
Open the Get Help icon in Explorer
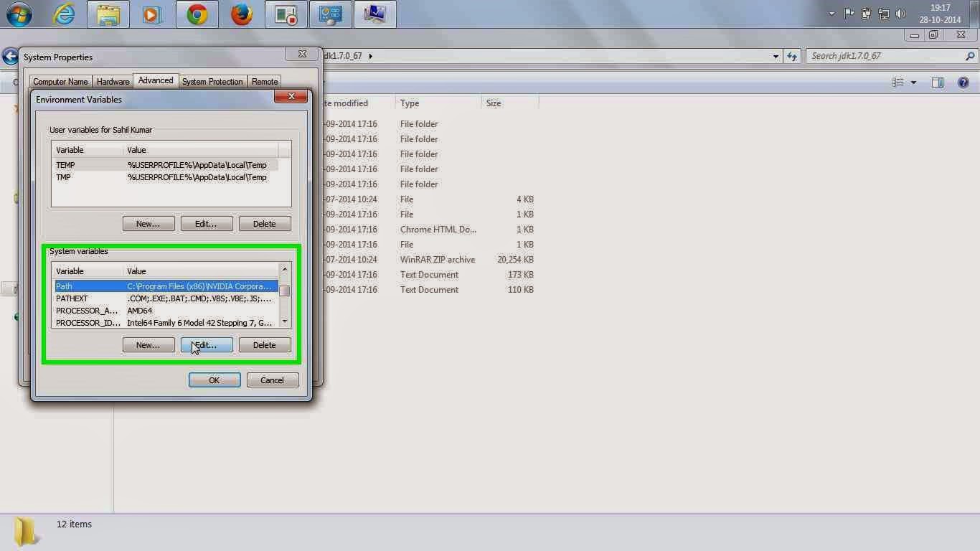click(x=963, y=82)
